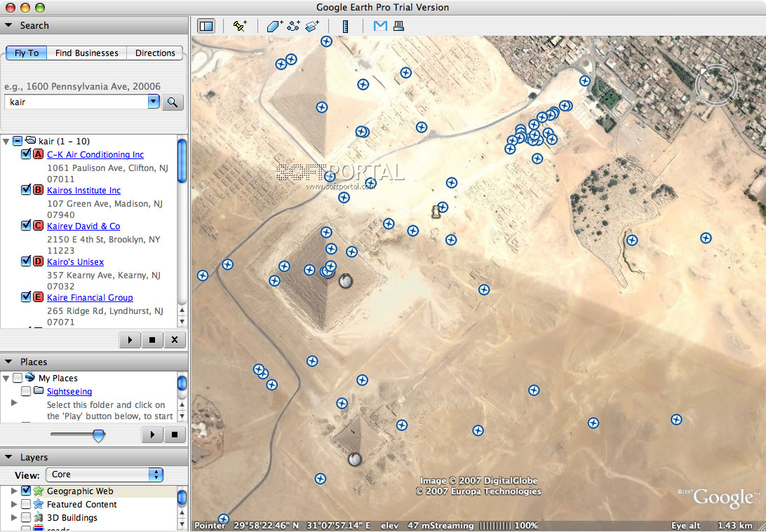Clear search results with the X button
766x532 pixels.
[175, 340]
